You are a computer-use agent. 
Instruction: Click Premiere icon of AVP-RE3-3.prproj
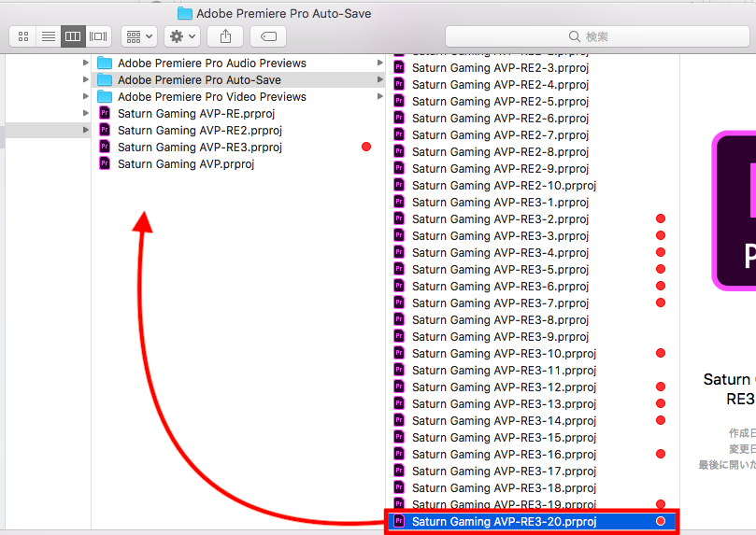[399, 235]
